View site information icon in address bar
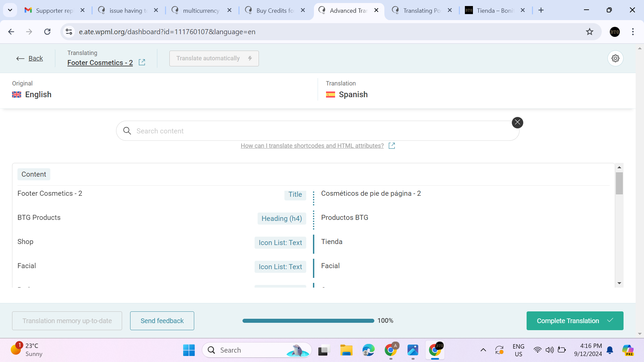Viewport: 644px width, 362px height. 69,32
